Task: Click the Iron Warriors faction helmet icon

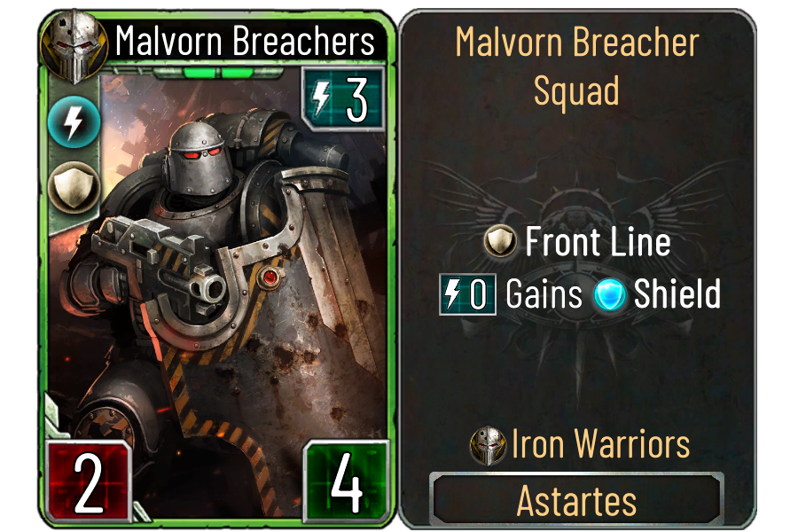Action: click(488, 445)
